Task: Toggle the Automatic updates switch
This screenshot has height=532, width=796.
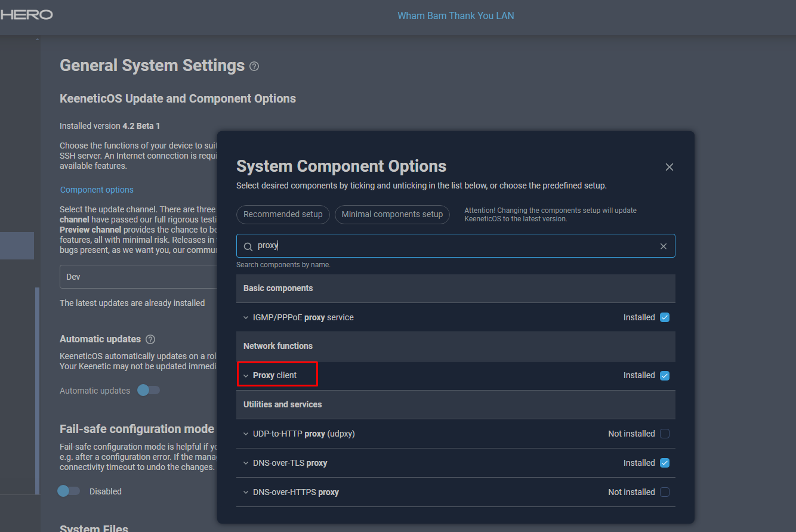Action: (x=149, y=390)
